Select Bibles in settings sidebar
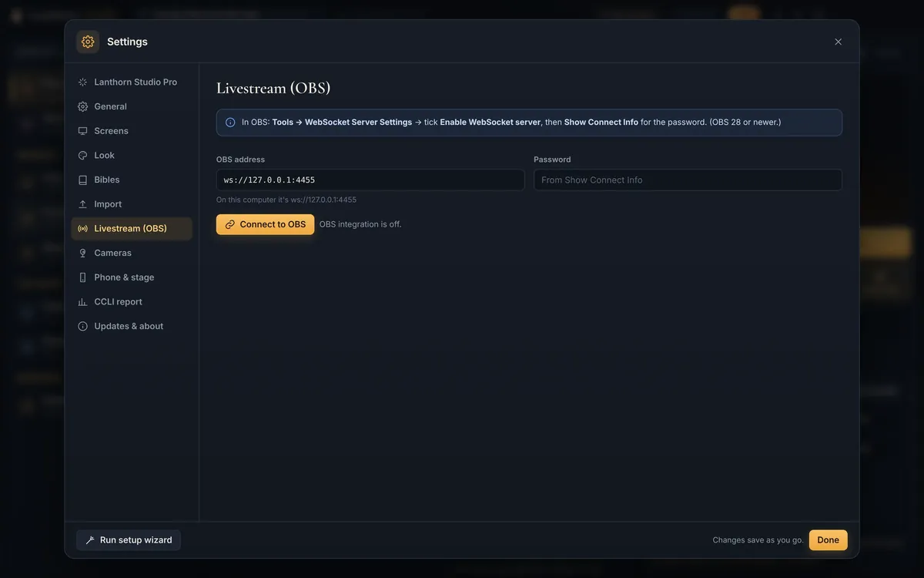 (x=132, y=180)
